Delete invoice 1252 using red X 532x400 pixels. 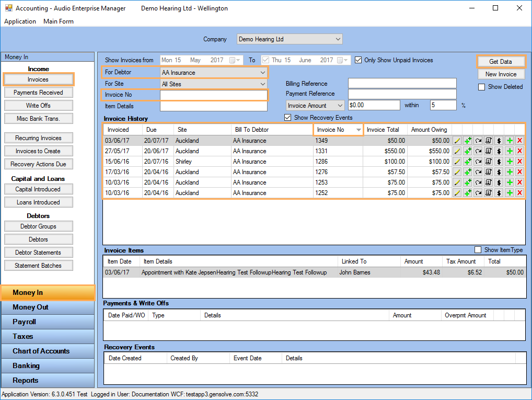click(519, 193)
